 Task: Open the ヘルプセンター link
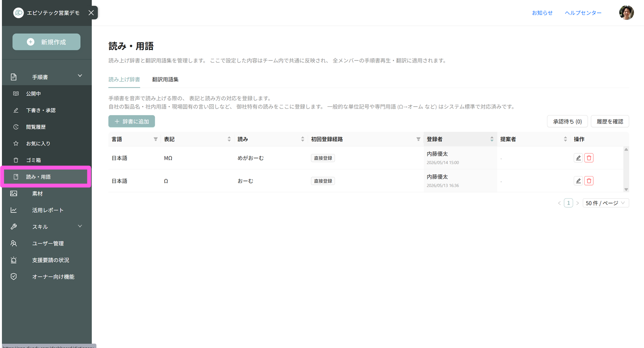tap(583, 13)
